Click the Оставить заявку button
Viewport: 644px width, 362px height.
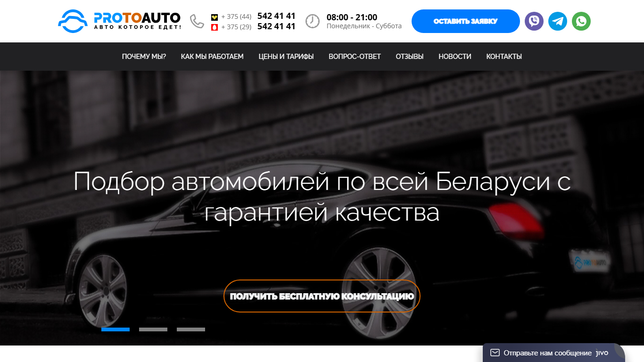coord(466,21)
